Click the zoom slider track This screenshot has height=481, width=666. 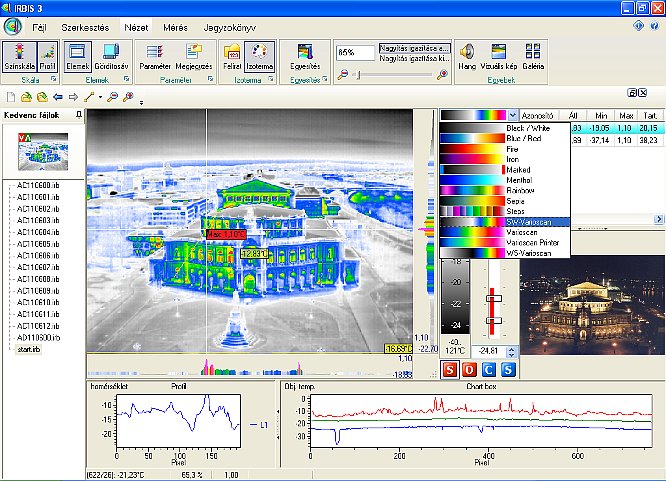pyautogui.click(x=395, y=75)
